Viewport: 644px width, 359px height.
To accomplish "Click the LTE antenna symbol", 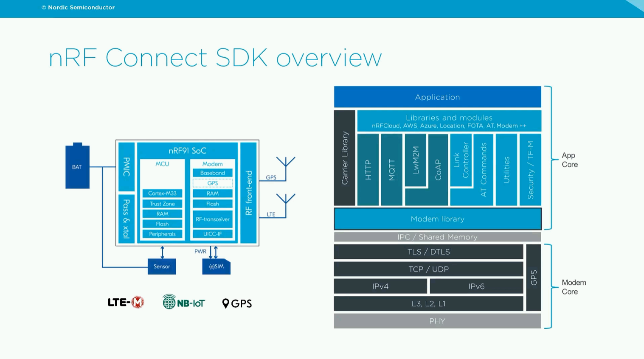I will tap(286, 205).
